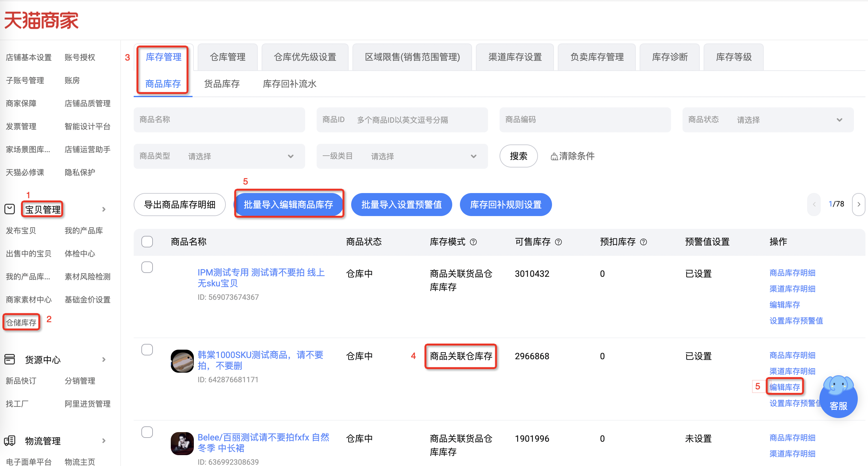Viewport: 868px width, 466px height.
Task: Open the IPM测试专用 product title link
Action: [x=261, y=278]
